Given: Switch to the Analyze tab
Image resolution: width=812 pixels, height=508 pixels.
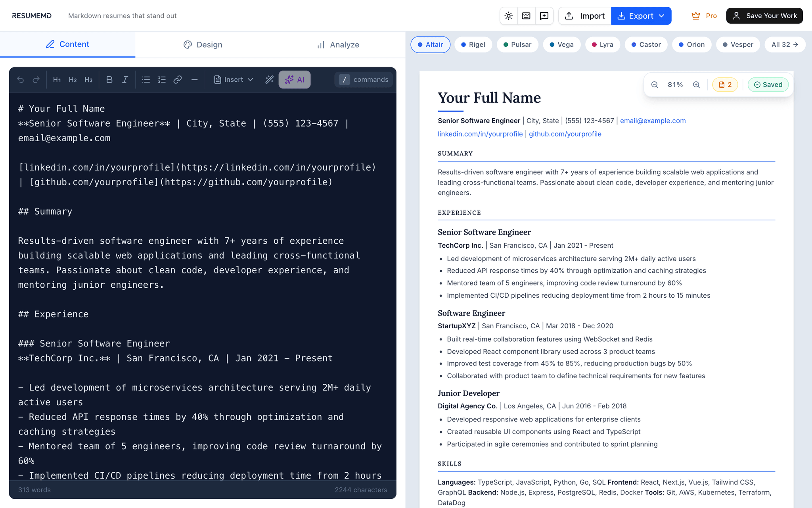Looking at the screenshot, I should coord(338,44).
